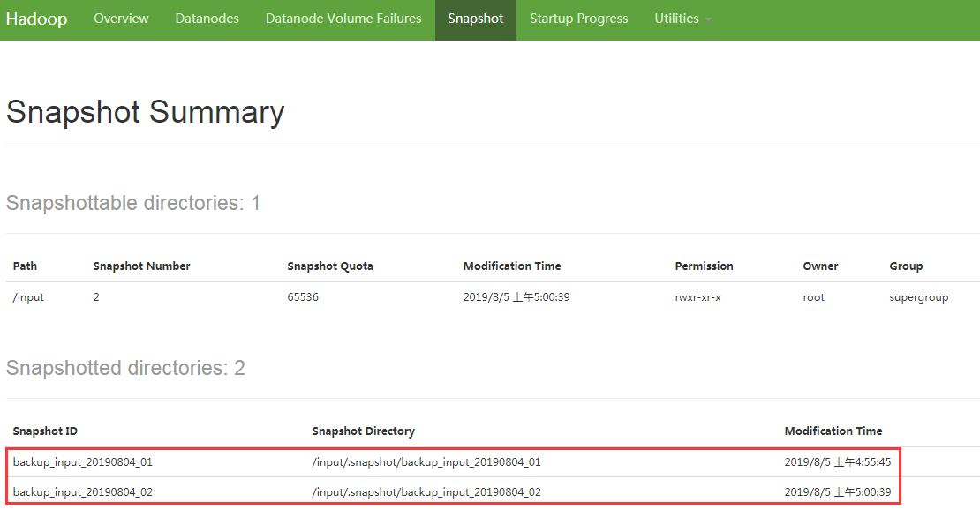Screen dimensions: 980x510
Task: Click 'Snapshotted directories: 2' heading
Action: point(125,368)
